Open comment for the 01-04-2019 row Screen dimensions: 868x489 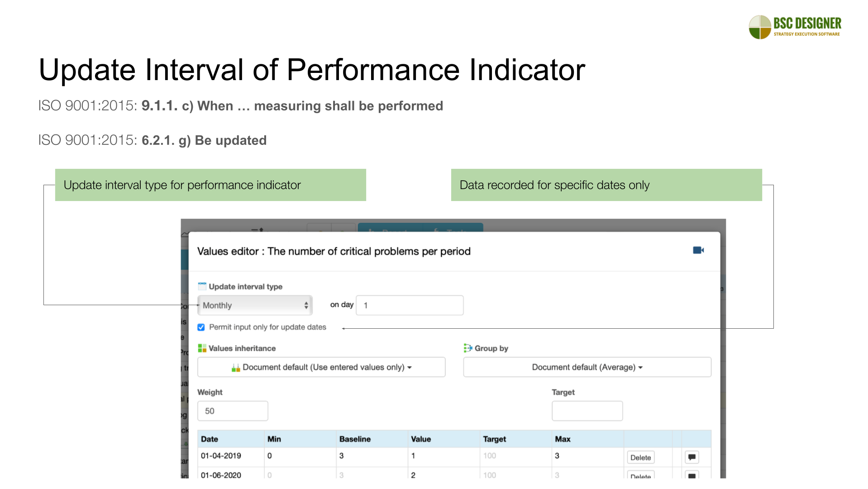click(692, 457)
